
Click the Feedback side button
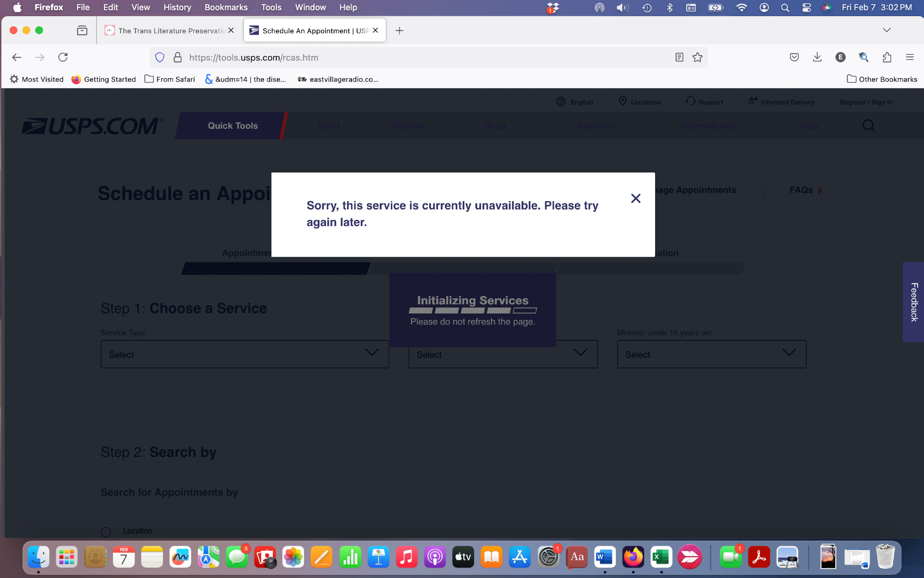click(913, 302)
